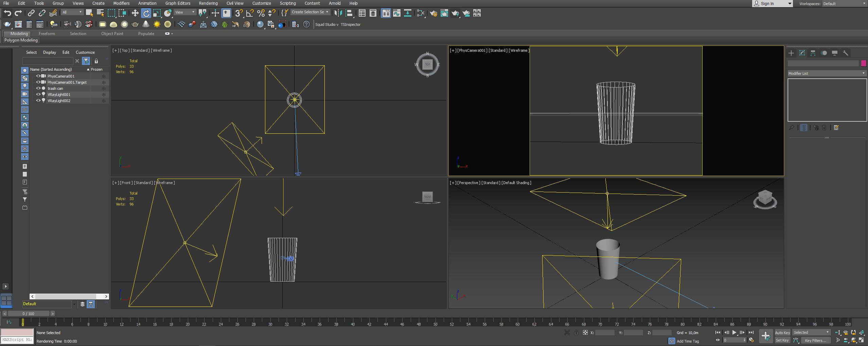Expand the Create Selection Set dropdown
The image size is (868, 346).
(x=310, y=12)
